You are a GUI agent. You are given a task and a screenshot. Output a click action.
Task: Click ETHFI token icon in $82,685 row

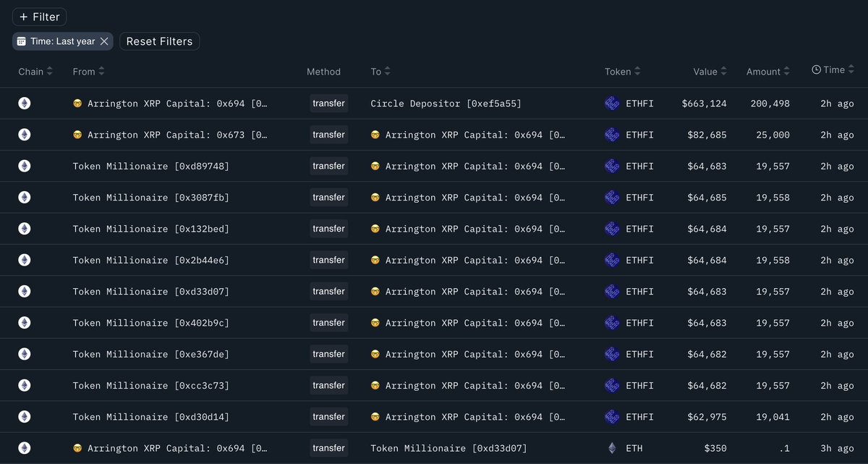click(x=612, y=135)
